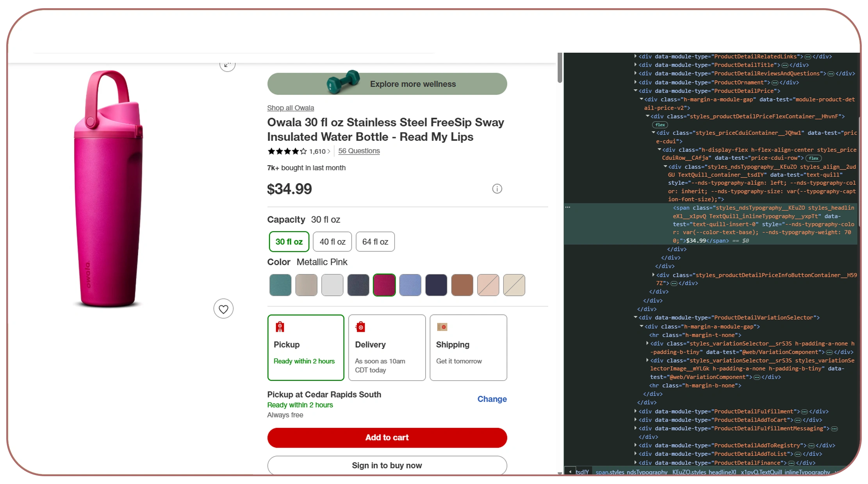
Task: Expand ProductDetailTitle div node
Action: tap(636, 65)
